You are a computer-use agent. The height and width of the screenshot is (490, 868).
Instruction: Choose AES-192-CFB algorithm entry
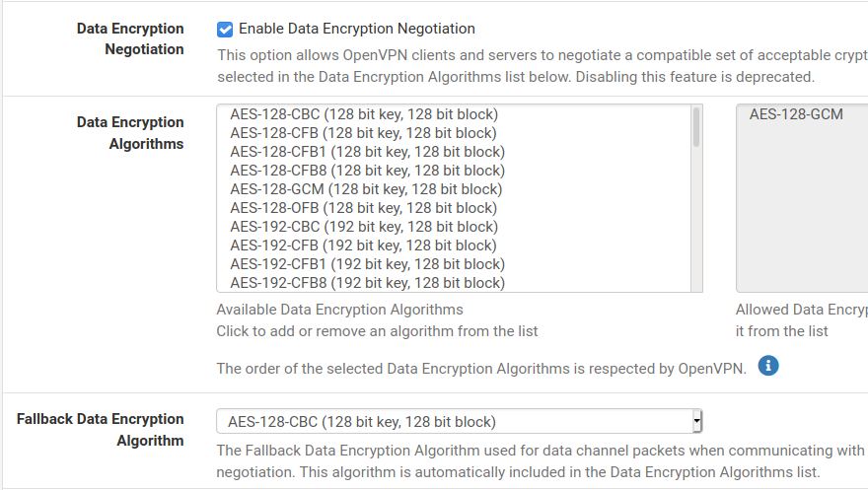[x=363, y=245]
